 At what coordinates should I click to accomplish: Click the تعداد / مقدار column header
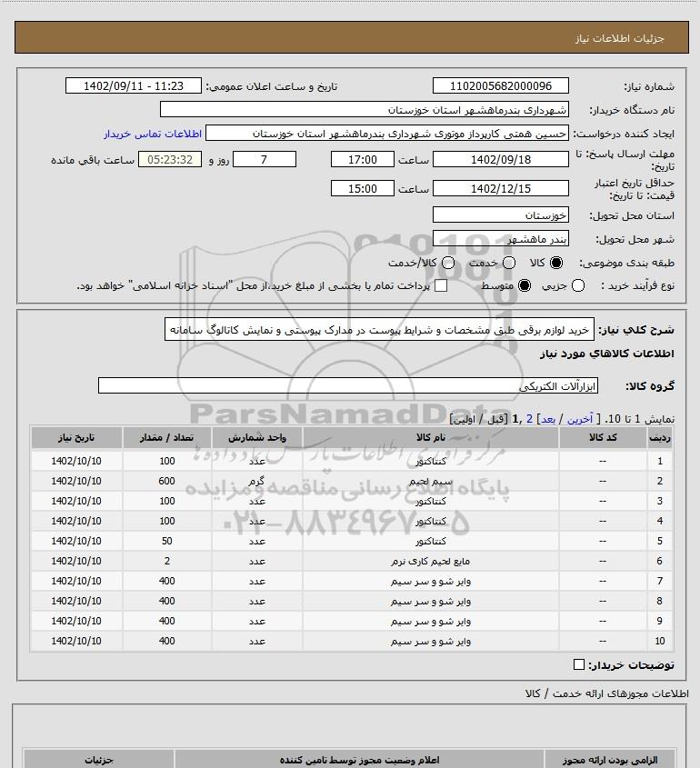tap(167, 437)
